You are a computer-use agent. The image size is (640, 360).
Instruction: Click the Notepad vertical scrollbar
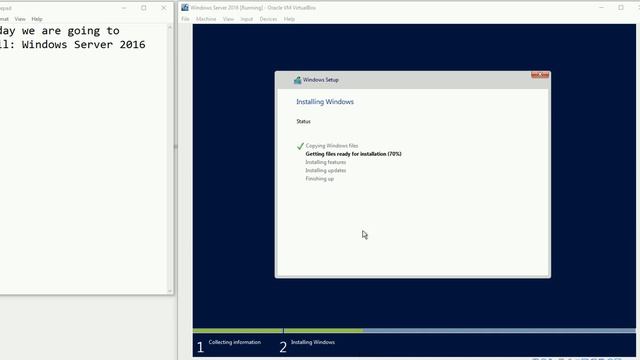(x=170, y=158)
